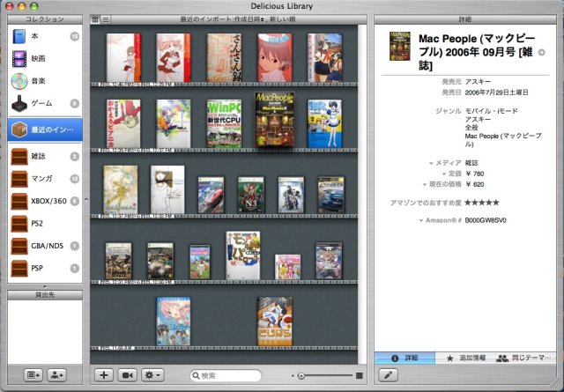The image size is (564, 392).
Task: Click the pencil edit details button
Action: click(388, 375)
